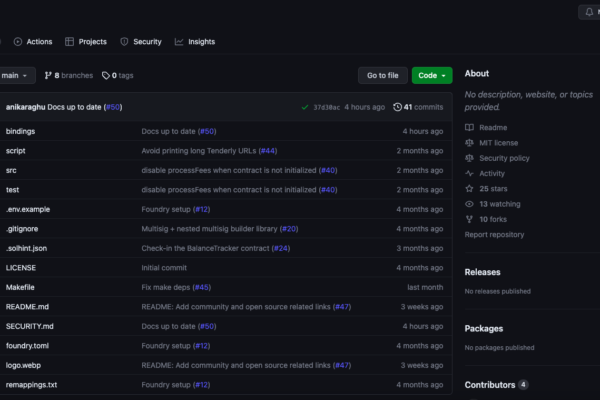Open MIT license link
Screen dimensions: 600x400
pyautogui.click(x=499, y=143)
